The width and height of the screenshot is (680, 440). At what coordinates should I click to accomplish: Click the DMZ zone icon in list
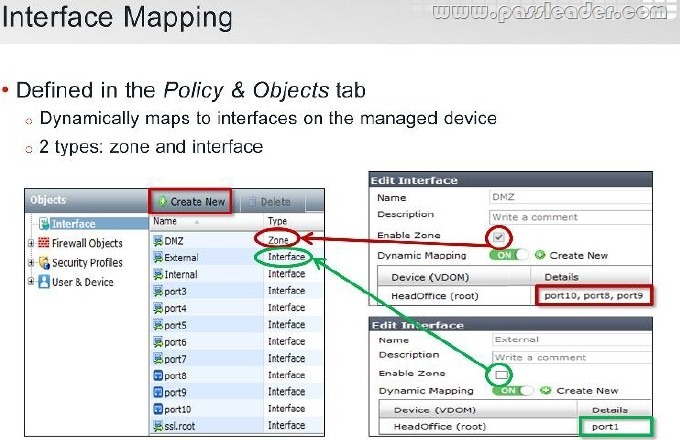click(x=158, y=241)
